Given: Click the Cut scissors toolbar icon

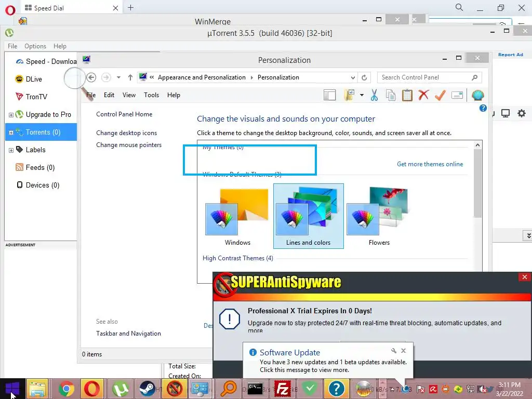Looking at the screenshot, I should pos(374,96).
